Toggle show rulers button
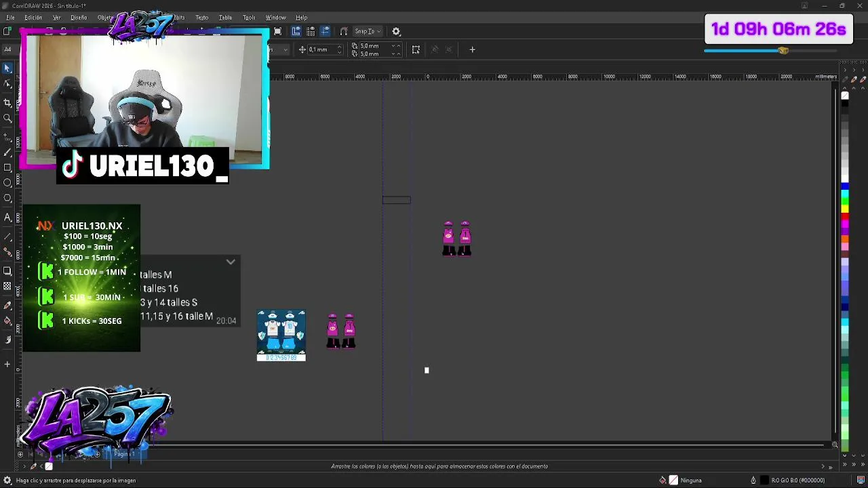The width and height of the screenshot is (868, 488). [296, 31]
